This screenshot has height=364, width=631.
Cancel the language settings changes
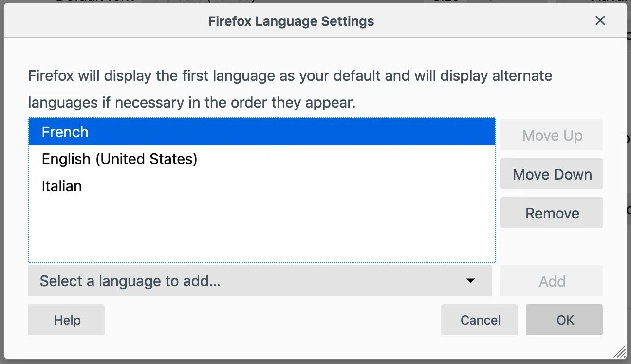click(x=480, y=320)
